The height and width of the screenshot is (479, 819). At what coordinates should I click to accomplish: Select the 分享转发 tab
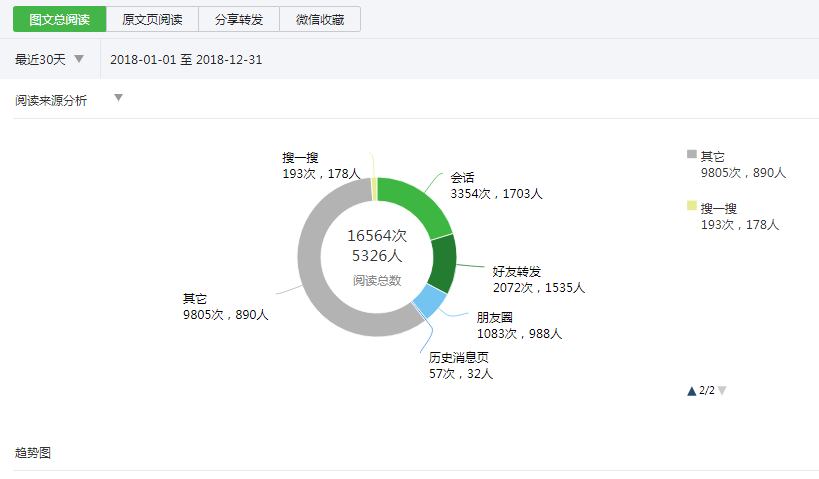(238, 19)
